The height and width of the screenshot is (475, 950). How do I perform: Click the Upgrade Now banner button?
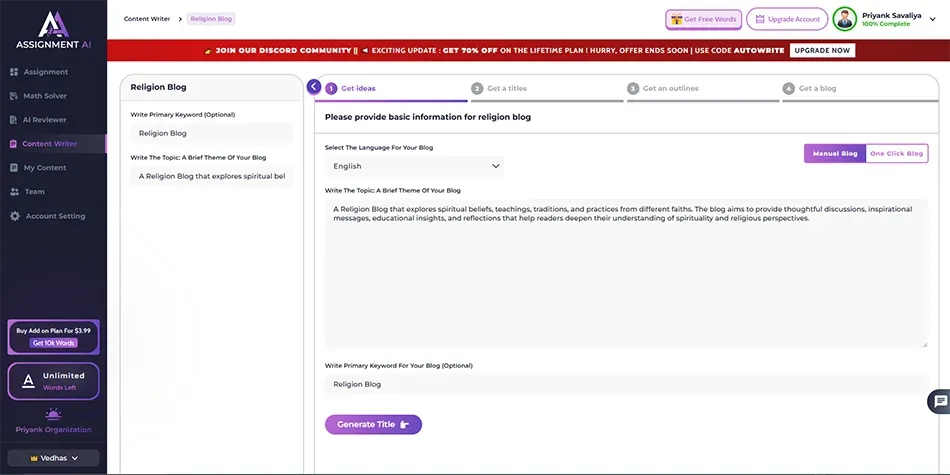tap(822, 50)
